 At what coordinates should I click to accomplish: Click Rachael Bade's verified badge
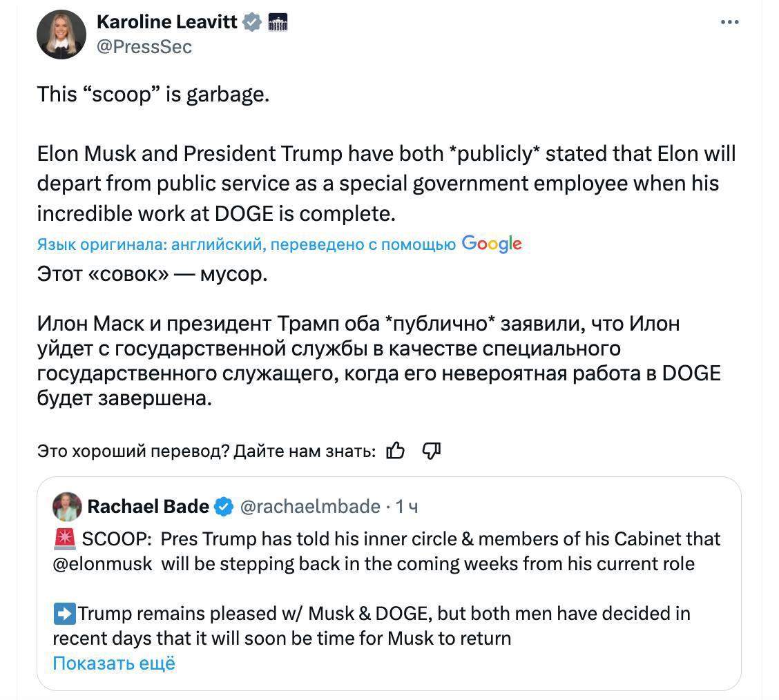[x=224, y=507]
